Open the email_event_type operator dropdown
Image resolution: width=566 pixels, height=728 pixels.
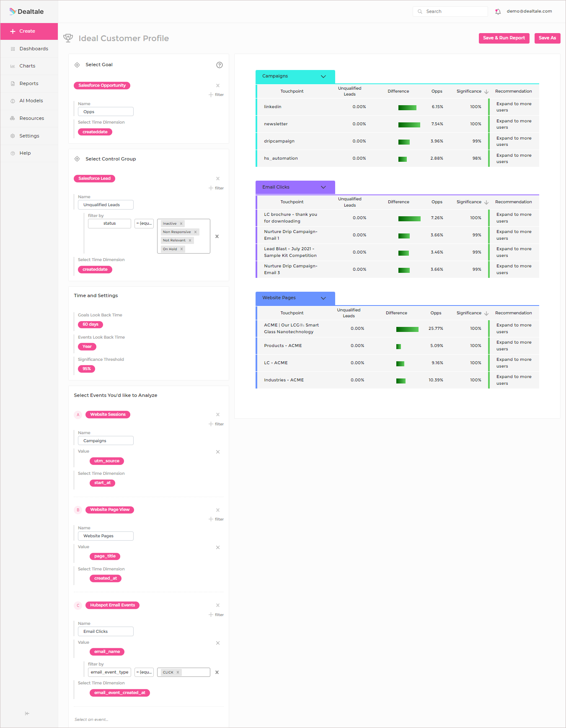144,672
